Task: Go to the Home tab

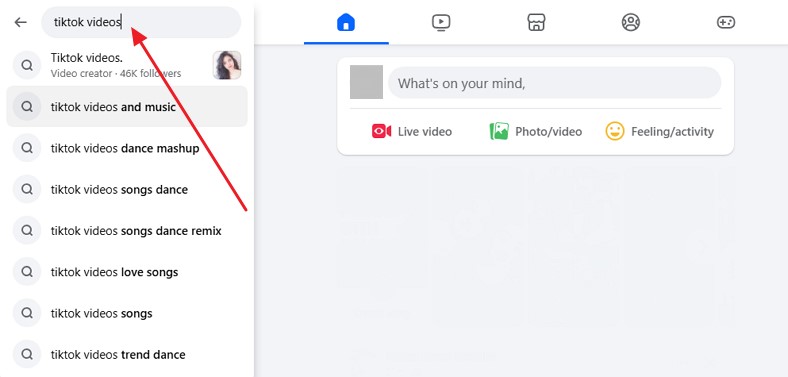Action: (x=346, y=22)
